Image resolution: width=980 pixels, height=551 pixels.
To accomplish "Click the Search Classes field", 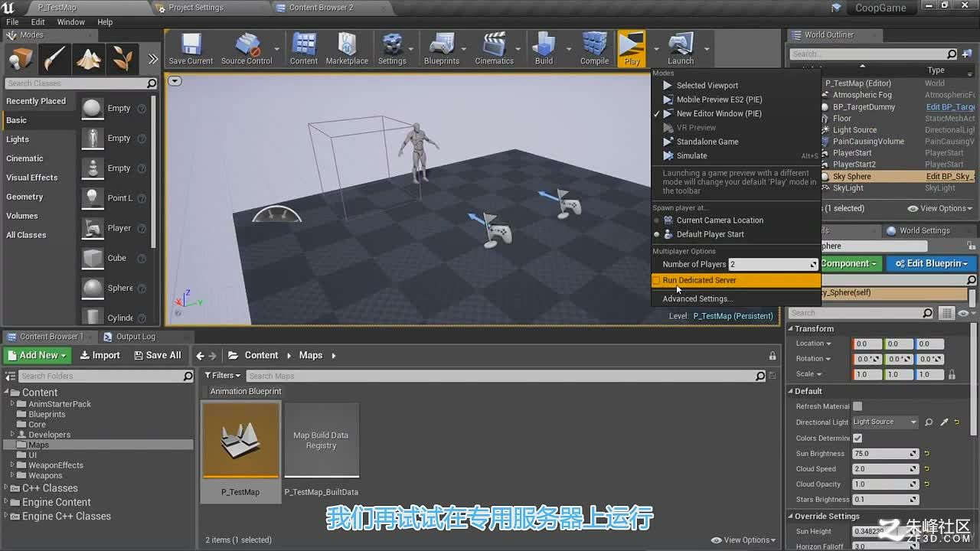I will coord(81,83).
